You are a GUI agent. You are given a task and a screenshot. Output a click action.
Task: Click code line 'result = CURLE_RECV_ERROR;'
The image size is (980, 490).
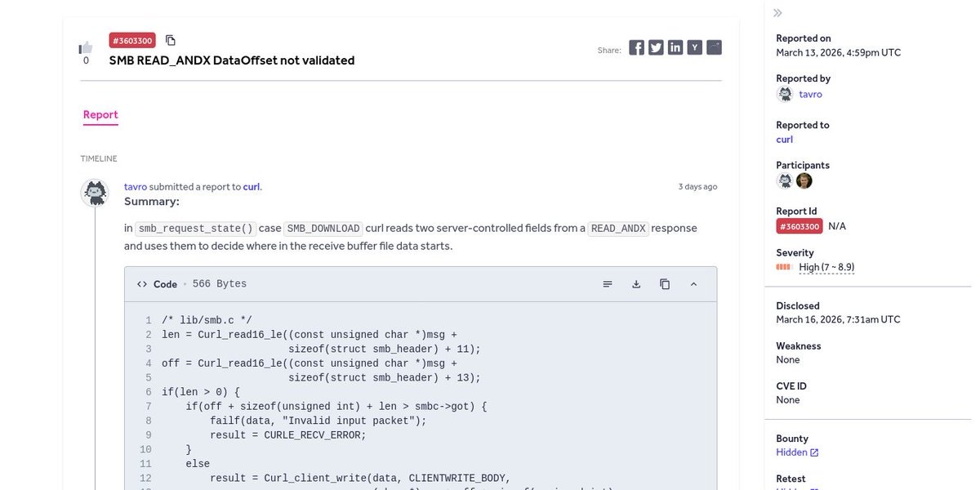pos(288,435)
